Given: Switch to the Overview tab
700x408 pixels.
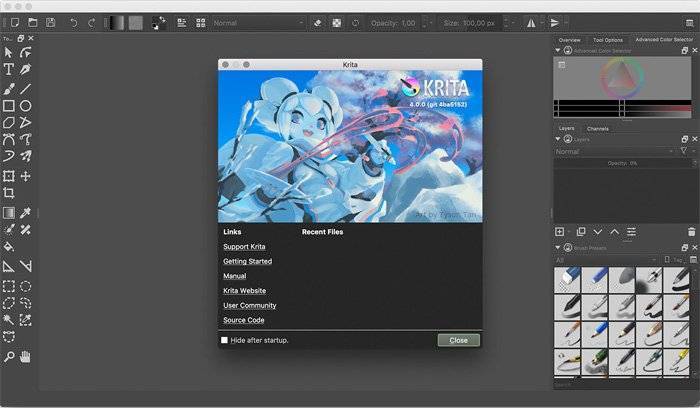Looking at the screenshot, I should [x=570, y=40].
